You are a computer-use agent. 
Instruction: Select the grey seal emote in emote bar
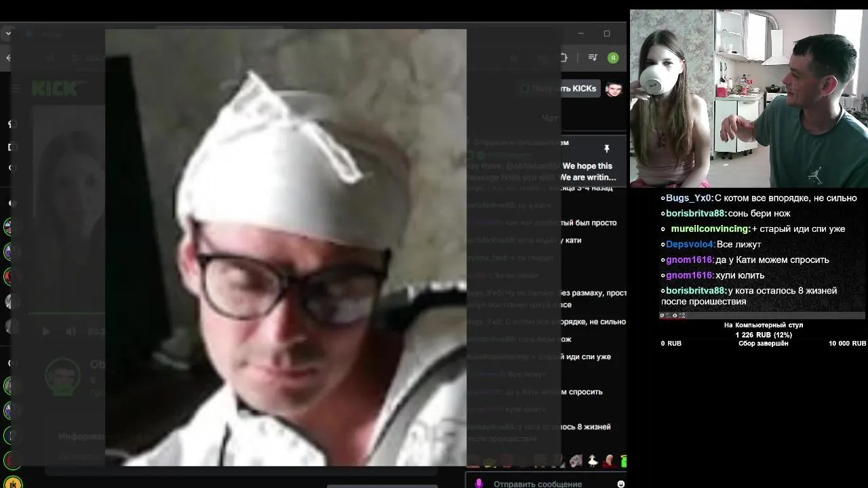[576, 461]
